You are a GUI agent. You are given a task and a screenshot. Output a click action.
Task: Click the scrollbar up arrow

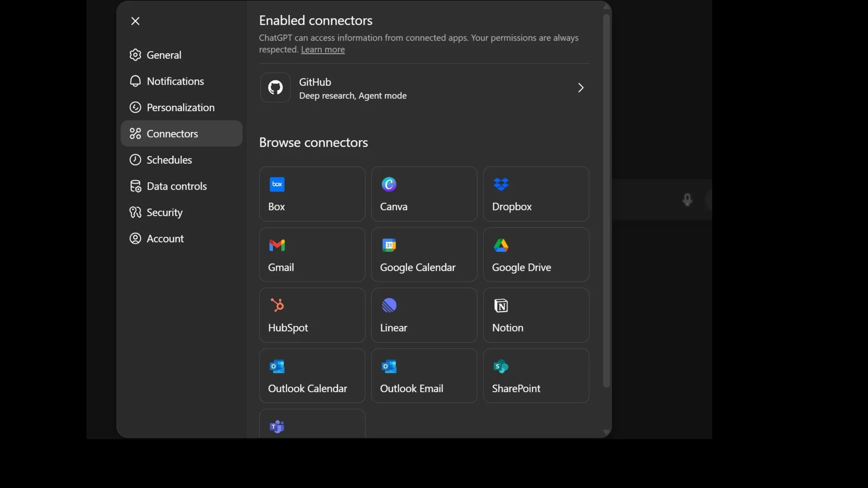click(606, 6)
